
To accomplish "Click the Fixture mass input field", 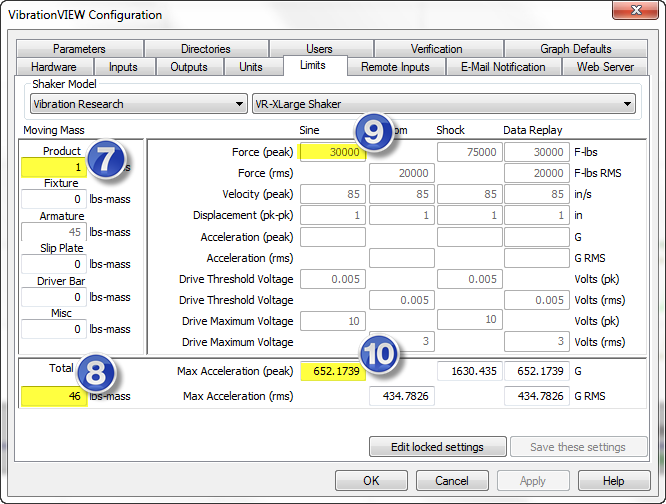I will (53, 200).
